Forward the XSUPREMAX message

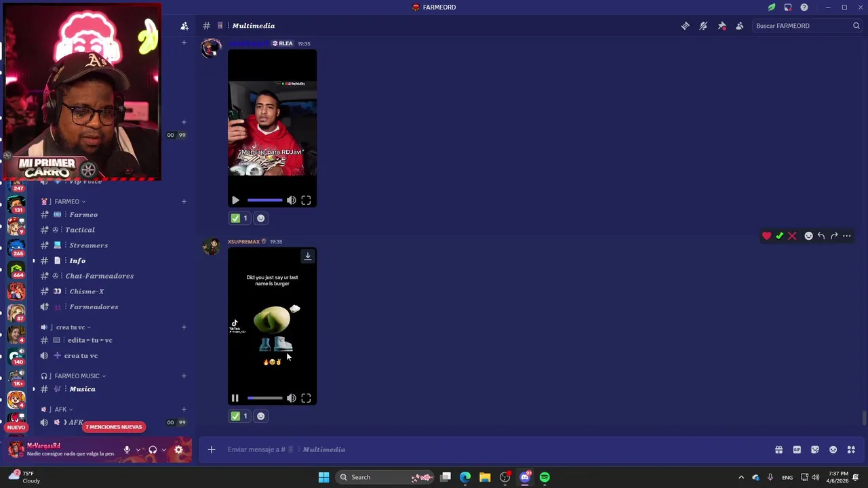834,236
